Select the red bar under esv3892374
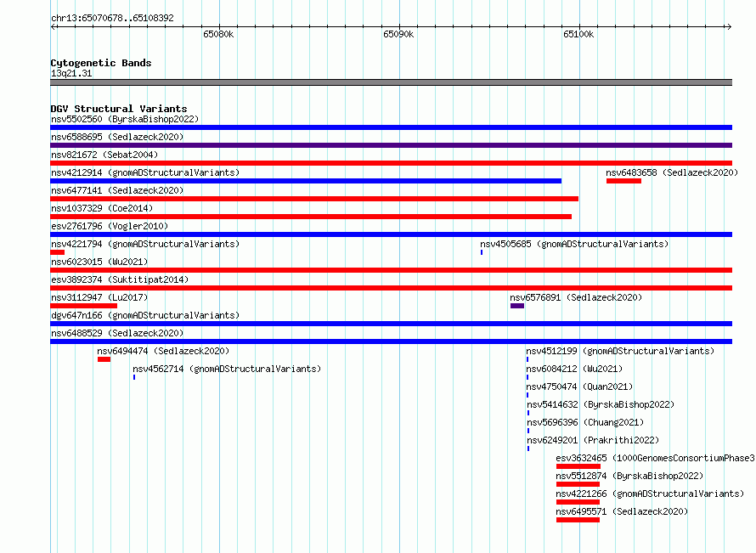 pos(391,288)
